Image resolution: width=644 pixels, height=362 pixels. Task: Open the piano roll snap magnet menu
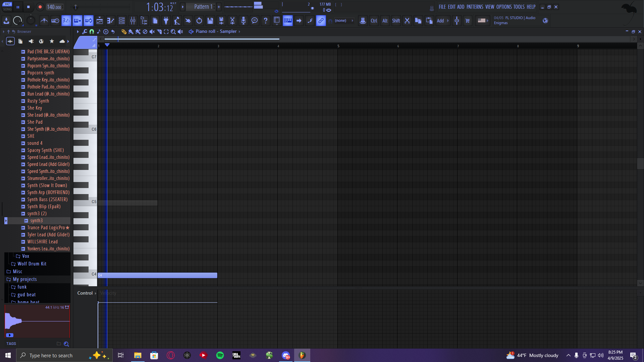(x=92, y=32)
